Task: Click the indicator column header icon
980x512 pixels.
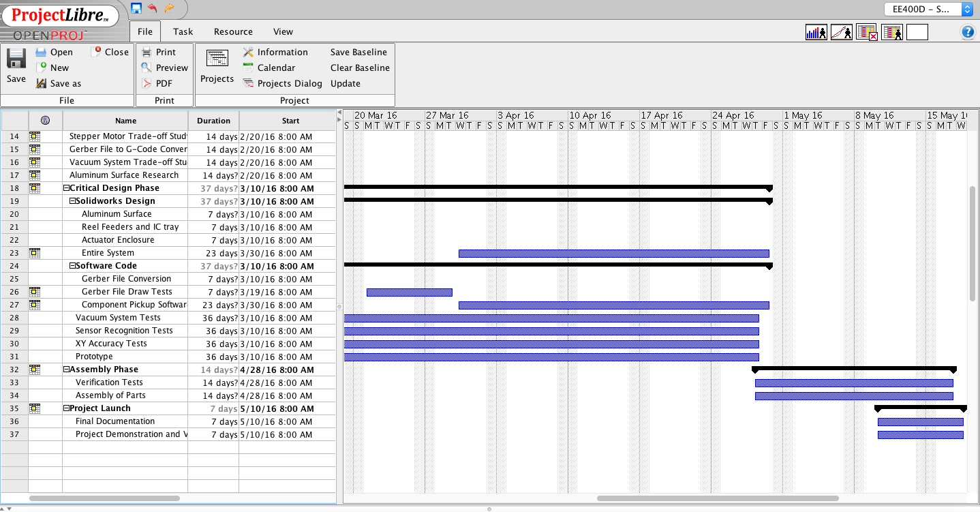Action: (45, 121)
